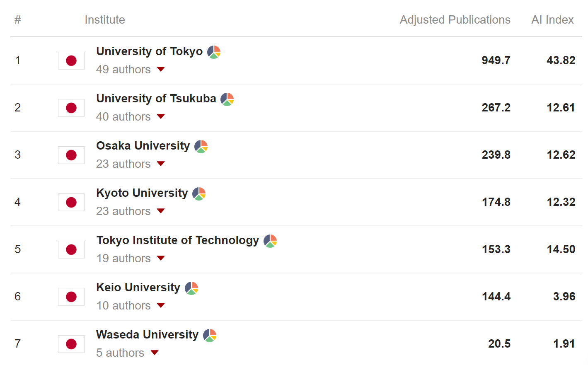Expand Waseda University's 5 authors arrow
The height and width of the screenshot is (365, 588).
[x=155, y=353]
